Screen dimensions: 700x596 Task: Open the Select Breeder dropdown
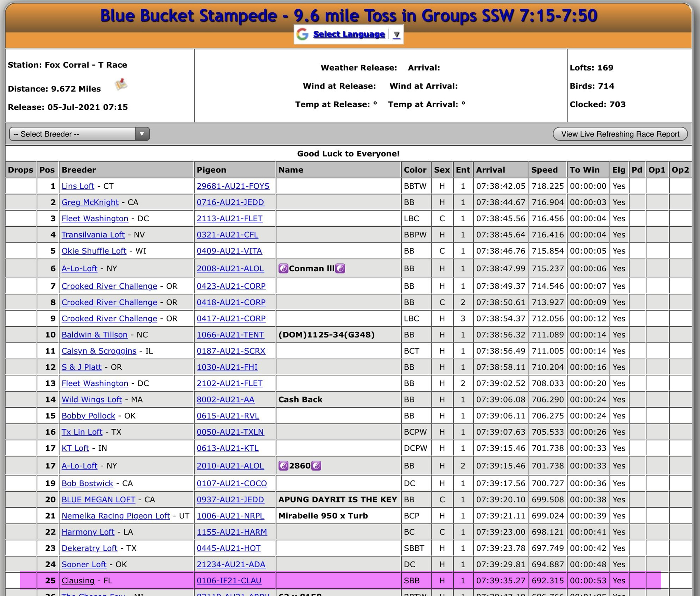tap(79, 134)
